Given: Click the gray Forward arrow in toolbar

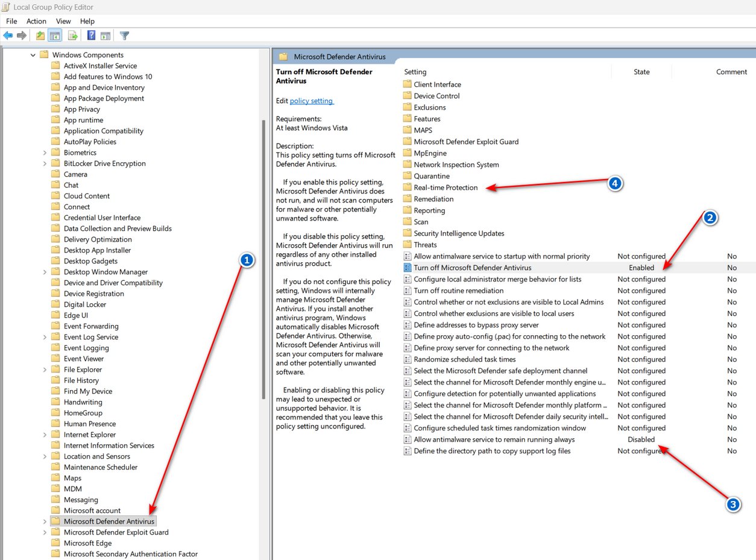Looking at the screenshot, I should pos(22,36).
